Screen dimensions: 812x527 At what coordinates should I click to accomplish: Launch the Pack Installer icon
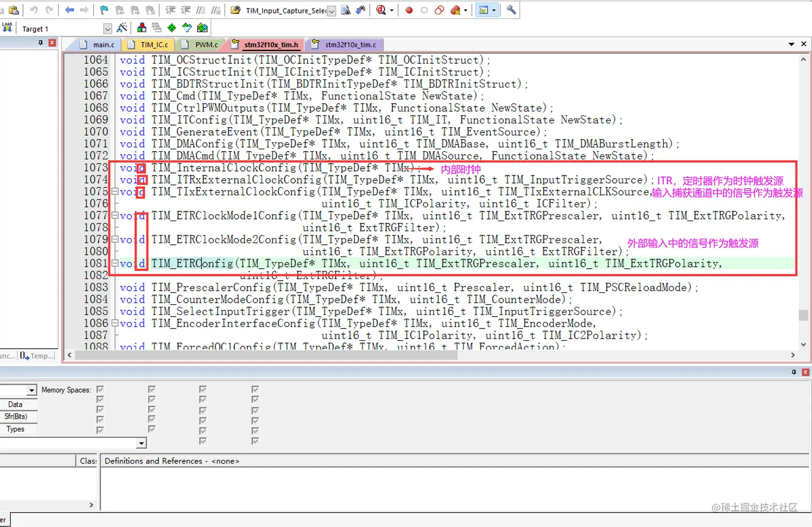(x=202, y=27)
